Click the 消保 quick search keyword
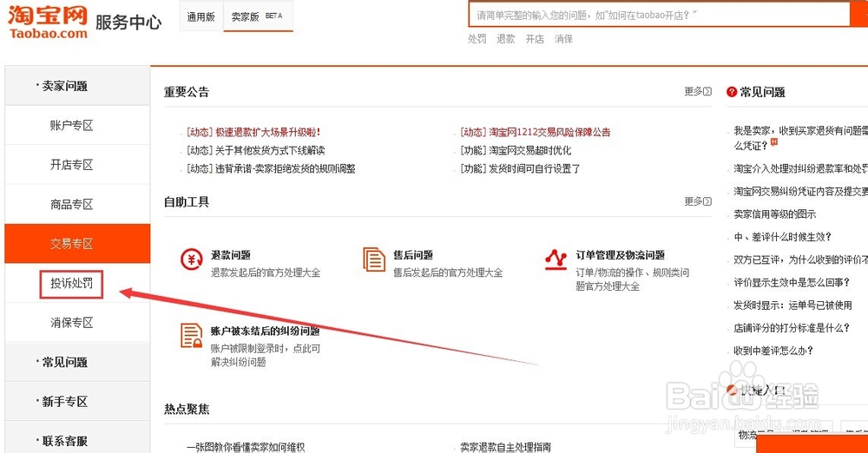 tap(563, 39)
